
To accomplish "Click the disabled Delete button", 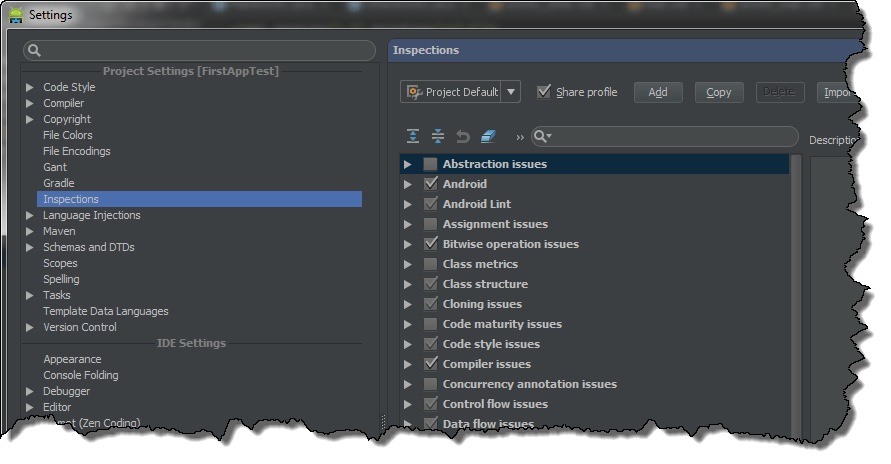I will (x=780, y=92).
